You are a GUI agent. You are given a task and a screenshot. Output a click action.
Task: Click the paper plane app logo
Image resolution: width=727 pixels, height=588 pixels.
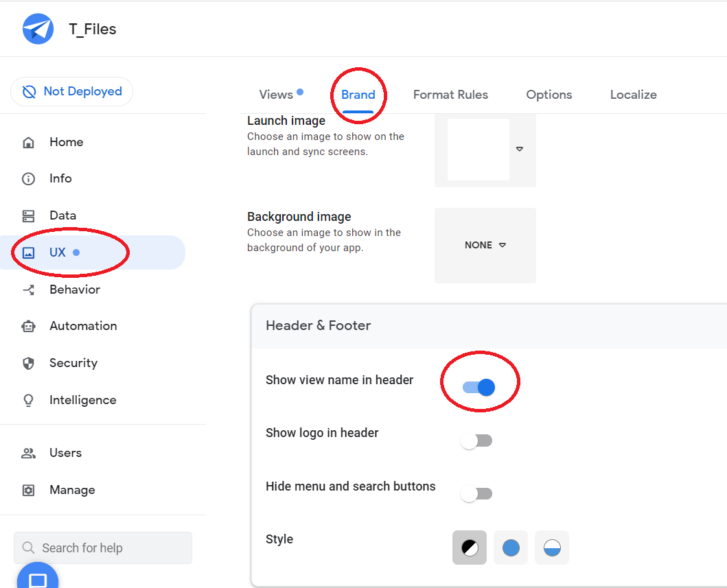38,29
